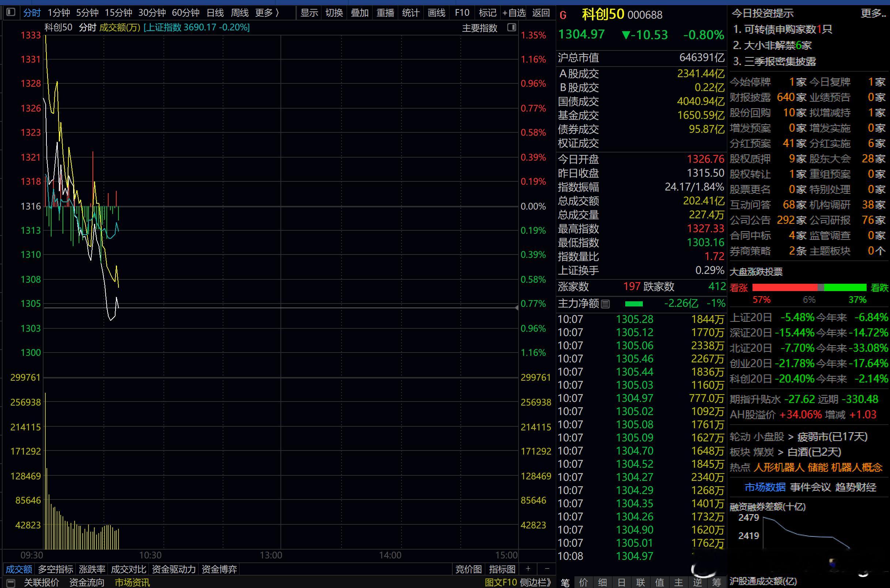
Task: Select the 周线 period tab
Action: (240, 13)
